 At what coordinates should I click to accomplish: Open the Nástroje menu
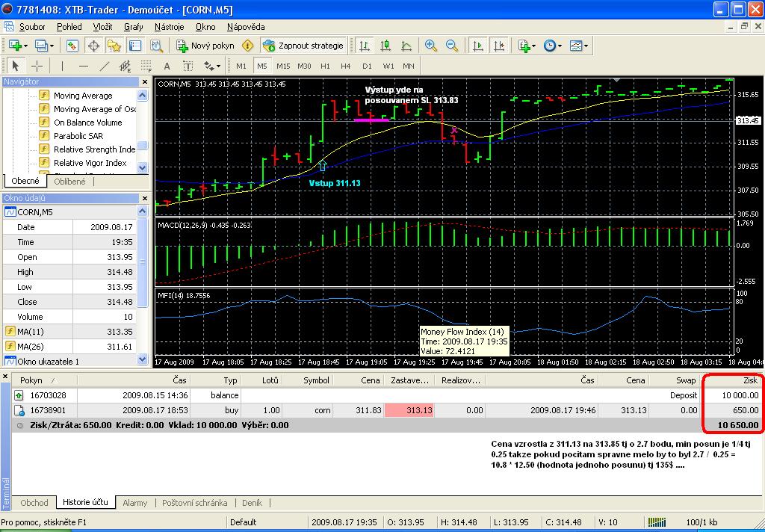pyautogui.click(x=169, y=26)
